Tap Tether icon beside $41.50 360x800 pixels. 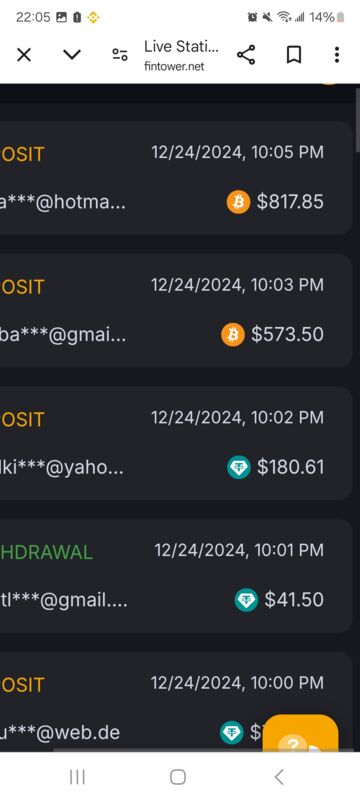246,599
